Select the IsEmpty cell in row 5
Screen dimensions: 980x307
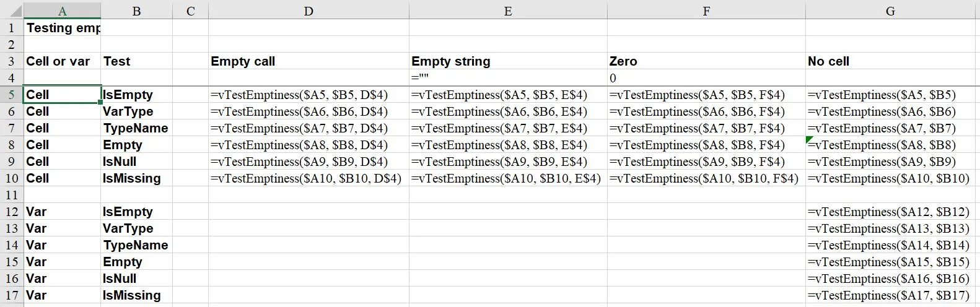tap(128, 95)
